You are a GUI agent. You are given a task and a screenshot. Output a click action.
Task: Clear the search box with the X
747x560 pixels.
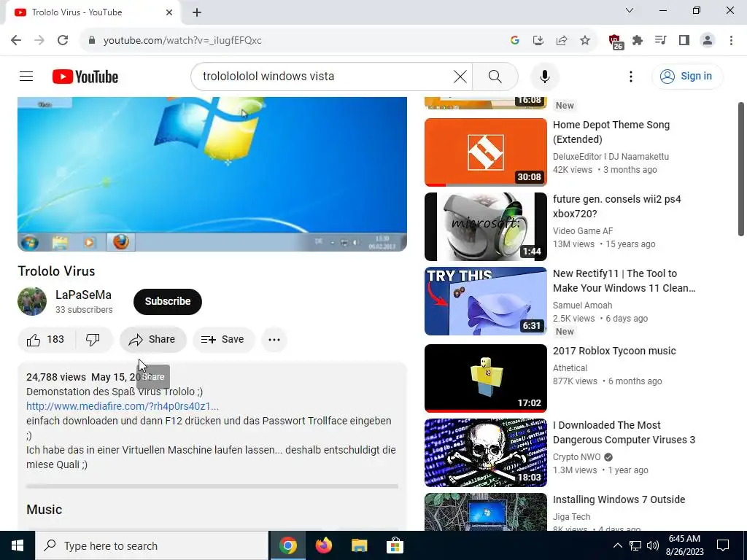coord(460,76)
